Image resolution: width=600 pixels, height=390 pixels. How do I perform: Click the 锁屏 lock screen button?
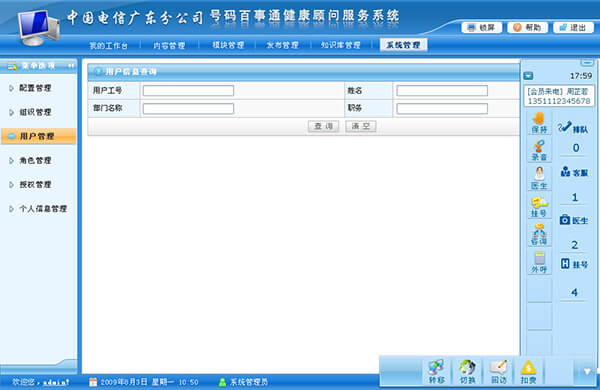(x=482, y=28)
